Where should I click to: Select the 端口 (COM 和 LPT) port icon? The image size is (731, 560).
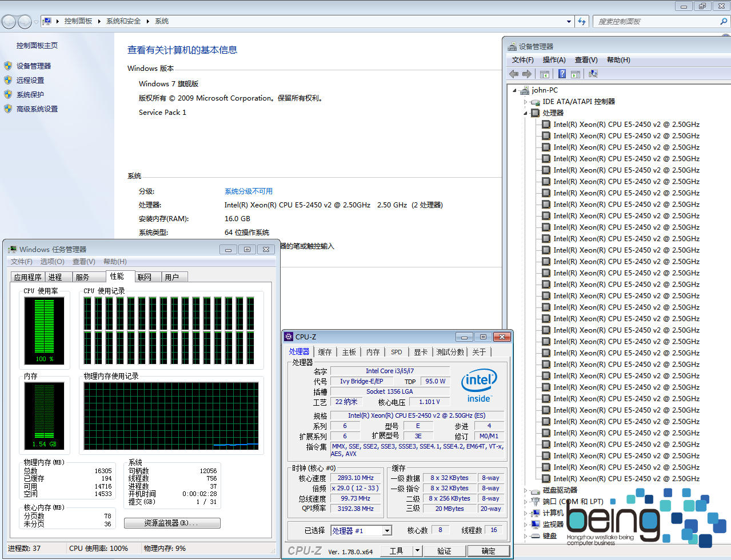pyautogui.click(x=536, y=502)
